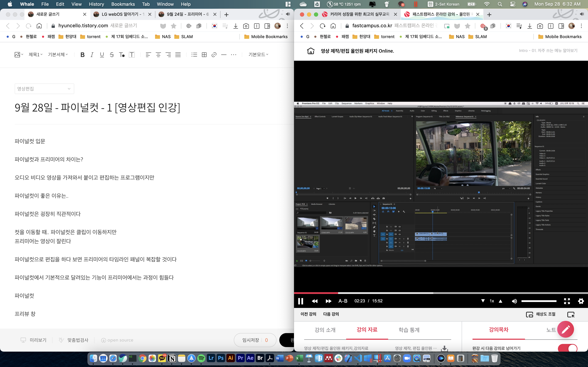Pause the lecture video
This screenshot has width=588, height=367.
(x=300, y=301)
